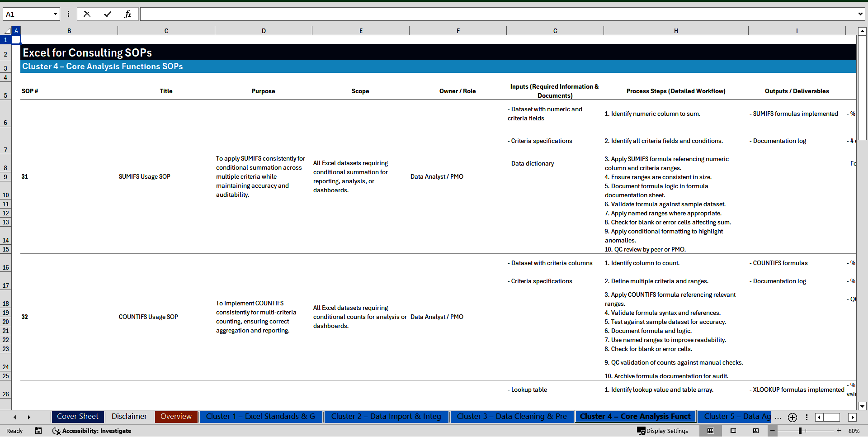Screen dimensions: 868x437
Task: Expand the formula bar with its chevron
Action: pos(861,14)
